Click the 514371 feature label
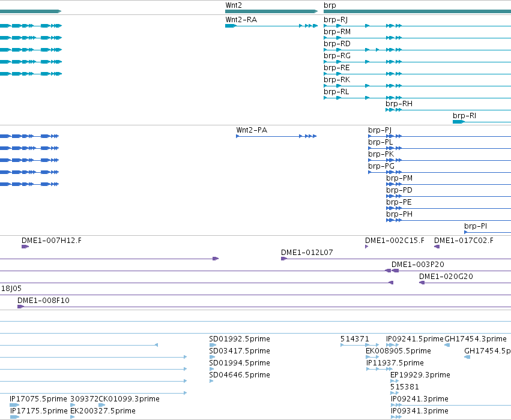 click(354, 339)
